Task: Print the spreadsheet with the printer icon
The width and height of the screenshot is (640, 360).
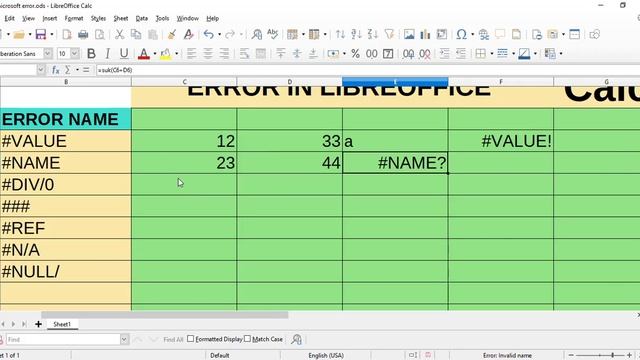Action: pos(83,34)
